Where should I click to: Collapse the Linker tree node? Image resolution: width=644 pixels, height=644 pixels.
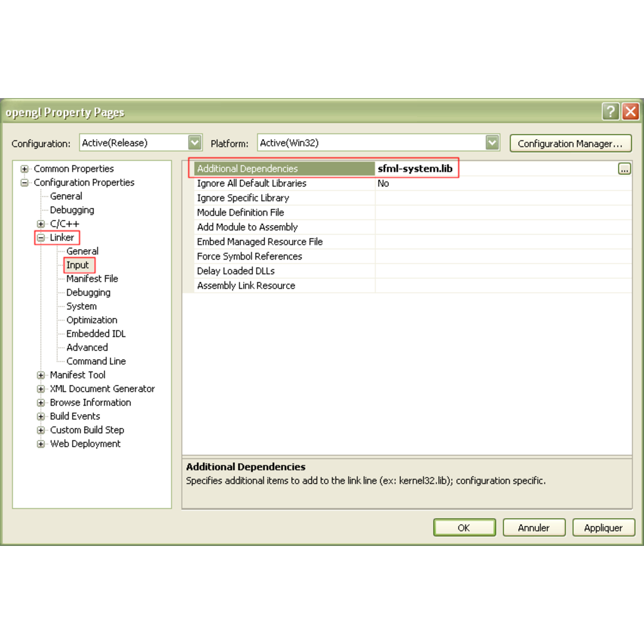pyautogui.click(x=41, y=237)
